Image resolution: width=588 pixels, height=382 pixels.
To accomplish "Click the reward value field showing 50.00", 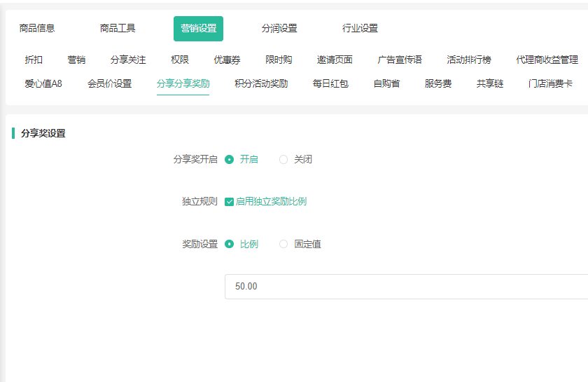I will point(406,287).
